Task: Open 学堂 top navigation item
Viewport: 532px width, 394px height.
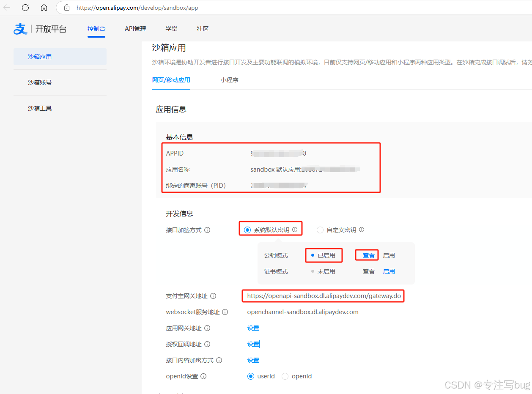Action: 172,29
